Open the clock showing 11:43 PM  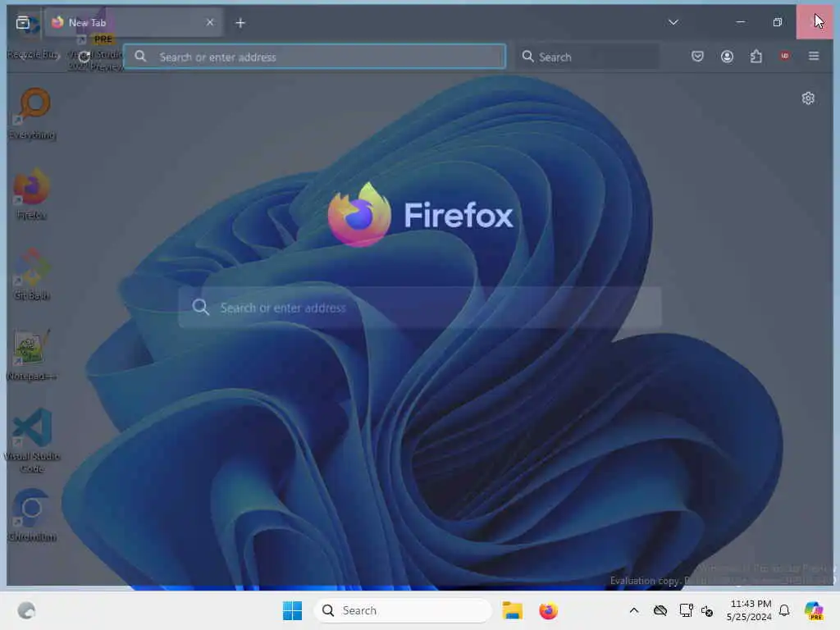pos(749,610)
